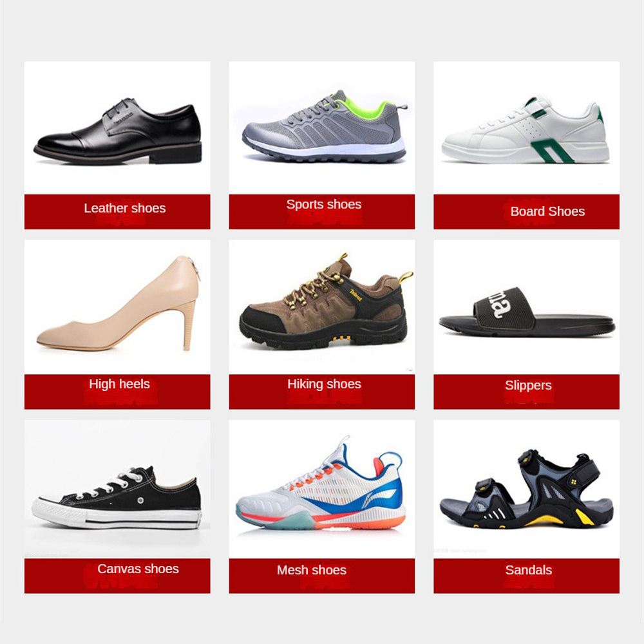Select the brown hiking shoe image

326,301
